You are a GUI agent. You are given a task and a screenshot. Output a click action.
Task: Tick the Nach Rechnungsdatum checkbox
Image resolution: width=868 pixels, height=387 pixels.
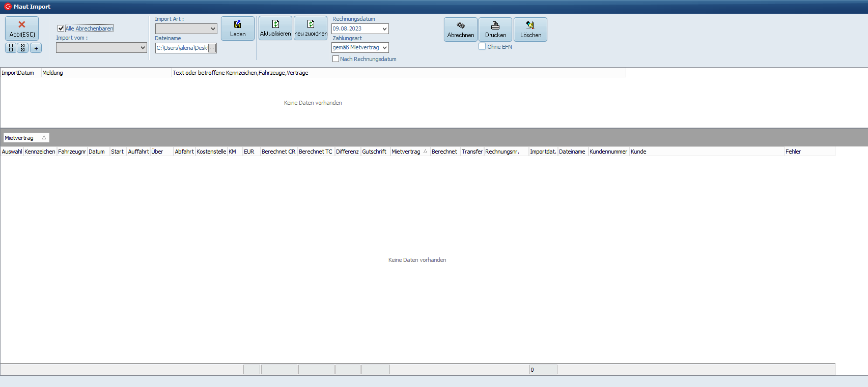click(x=335, y=59)
